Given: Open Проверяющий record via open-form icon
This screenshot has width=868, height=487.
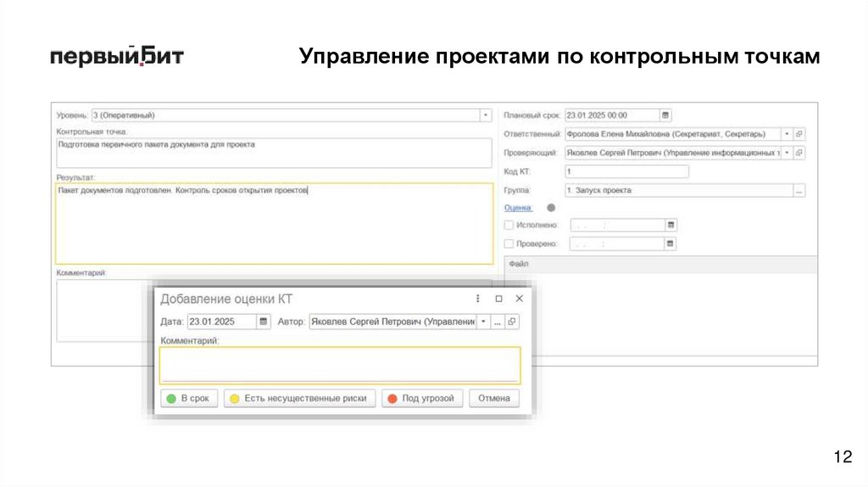Looking at the screenshot, I should (799, 153).
